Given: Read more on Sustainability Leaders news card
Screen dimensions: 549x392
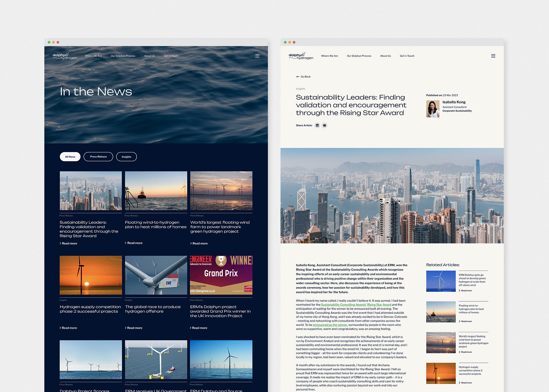Looking at the screenshot, I should [68, 243].
